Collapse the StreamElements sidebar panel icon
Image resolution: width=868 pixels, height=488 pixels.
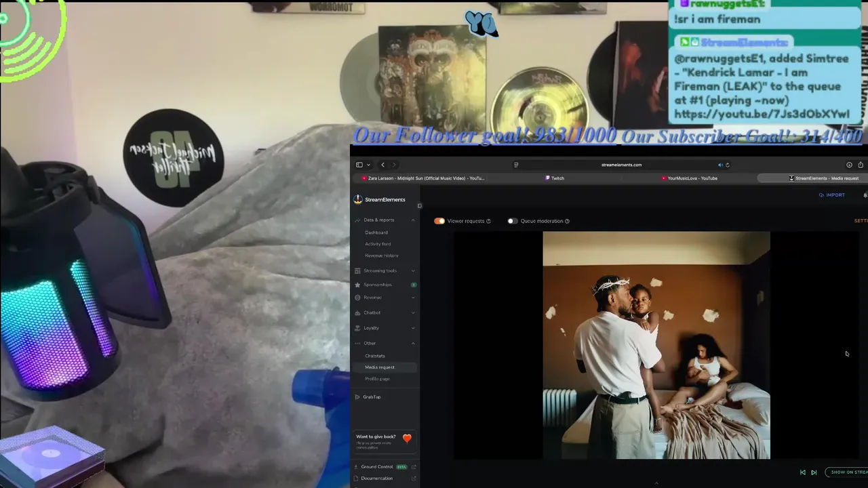point(419,205)
